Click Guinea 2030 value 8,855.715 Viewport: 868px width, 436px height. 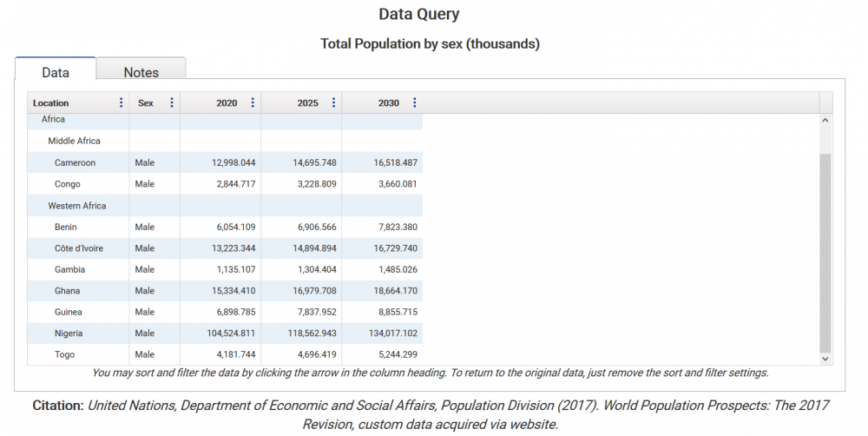pos(398,312)
